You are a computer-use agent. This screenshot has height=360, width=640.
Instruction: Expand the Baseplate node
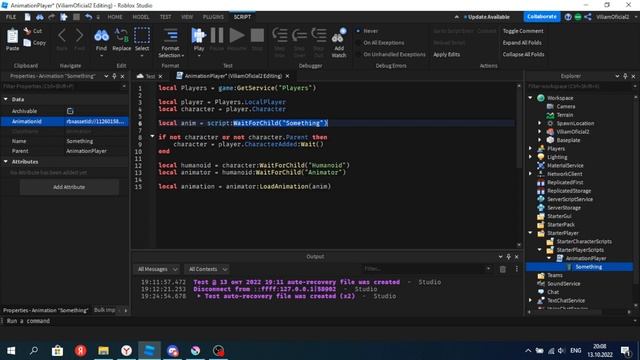pyautogui.click(x=540, y=140)
